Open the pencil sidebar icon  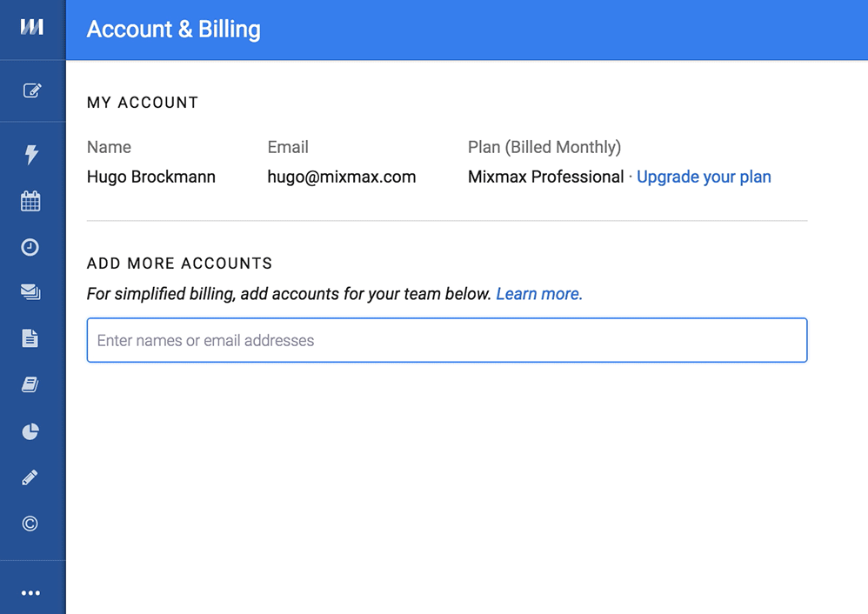click(30, 477)
